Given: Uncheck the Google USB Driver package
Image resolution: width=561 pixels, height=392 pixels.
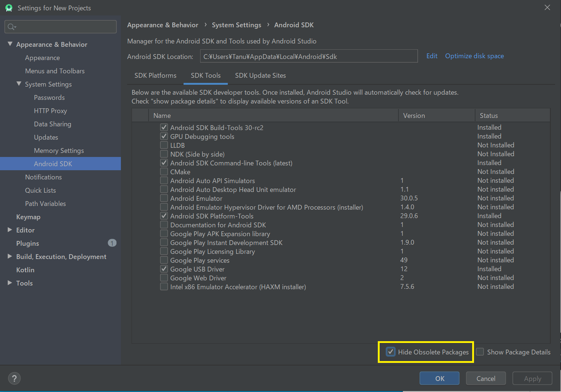Looking at the screenshot, I should coord(164,269).
